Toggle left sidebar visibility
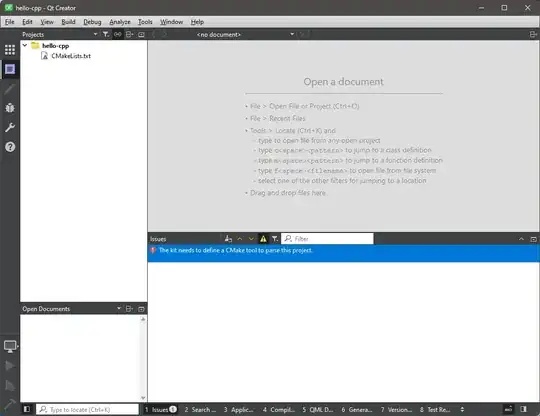540x416 pixels. pyautogui.click(x=27, y=409)
